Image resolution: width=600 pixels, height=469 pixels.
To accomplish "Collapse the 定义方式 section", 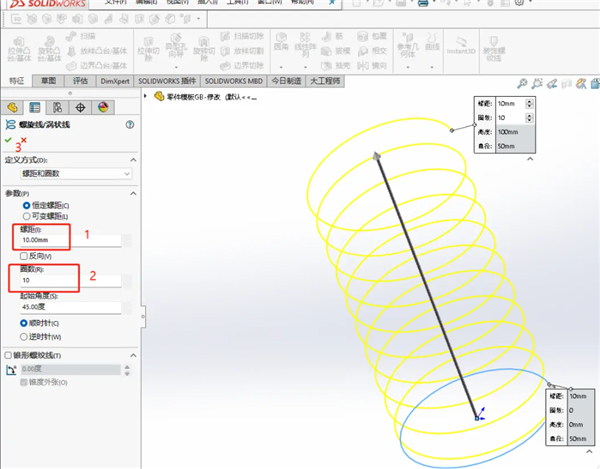I will click(x=132, y=160).
